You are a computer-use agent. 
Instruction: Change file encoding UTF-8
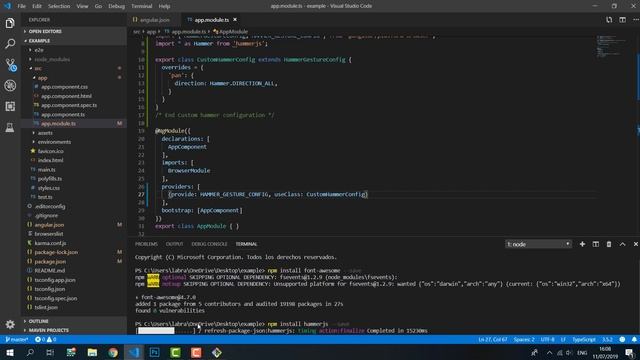[x=547, y=340]
